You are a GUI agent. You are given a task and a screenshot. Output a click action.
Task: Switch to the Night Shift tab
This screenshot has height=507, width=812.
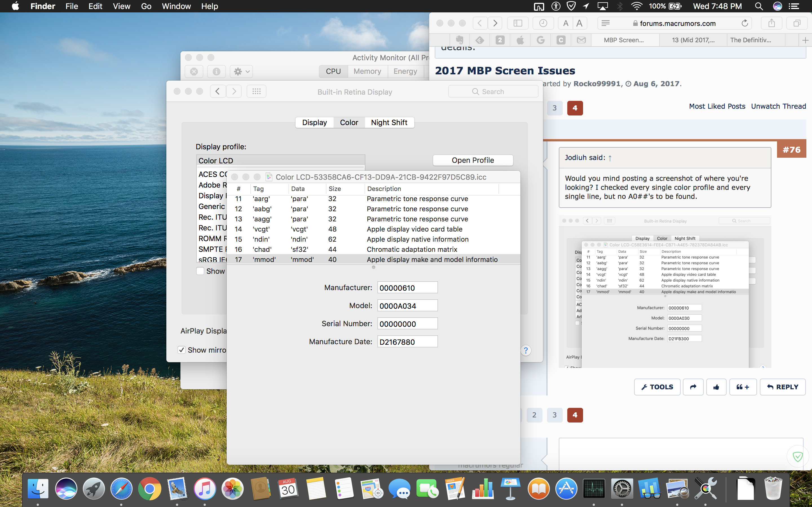point(389,123)
